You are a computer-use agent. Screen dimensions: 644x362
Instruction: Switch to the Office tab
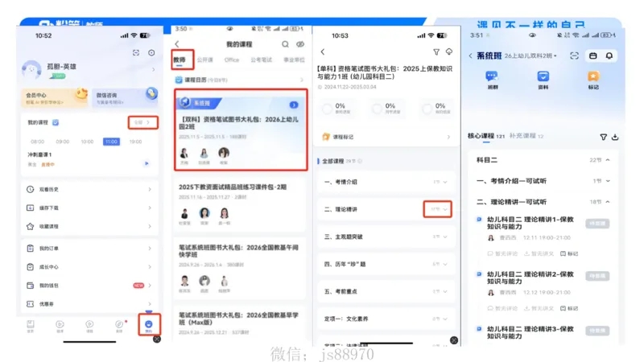(232, 60)
